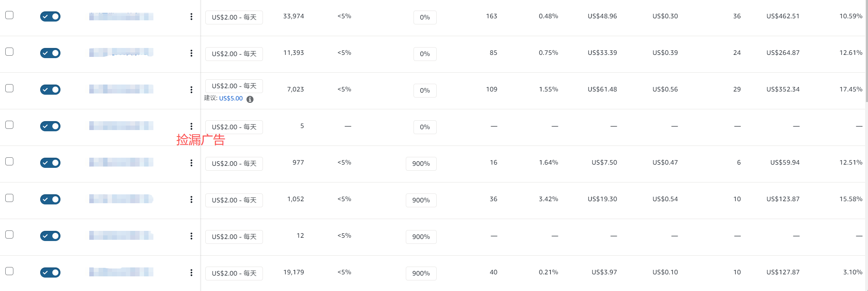Tick the checkbox for the 33,974 impressions row

click(x=9, y=15)
